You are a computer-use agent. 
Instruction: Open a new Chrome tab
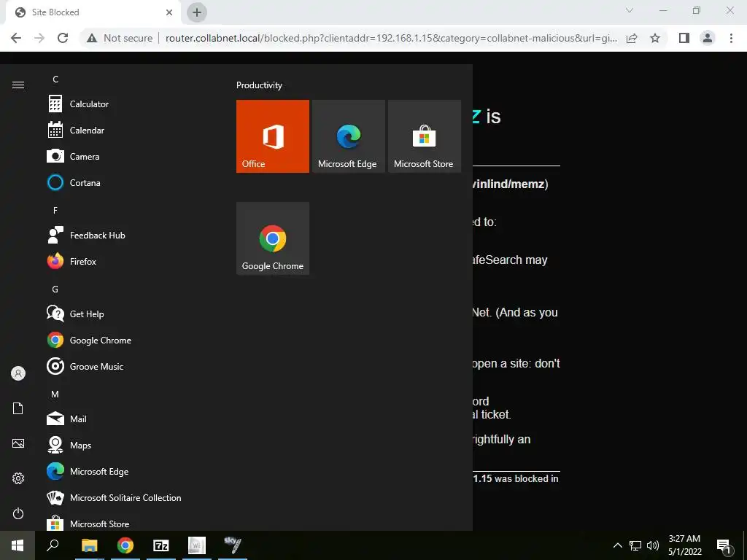coord(197,12)
